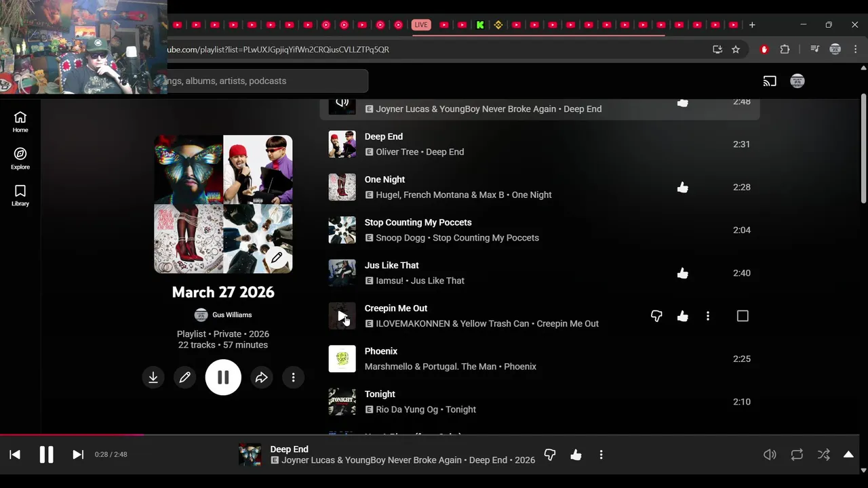Open Stop Counting My Poccets song title

[418, 222]
